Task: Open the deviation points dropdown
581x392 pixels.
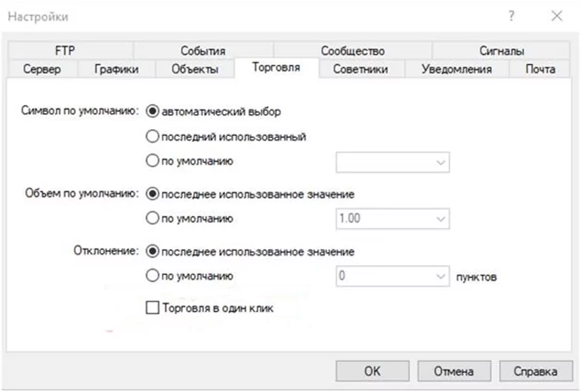Action: pos(393,276)
